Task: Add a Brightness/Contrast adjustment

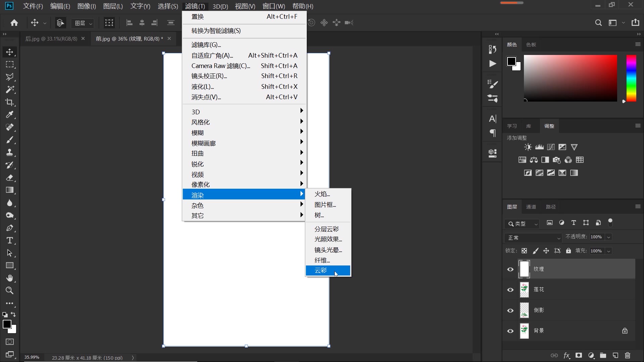Action: click(x=528, y=147)
